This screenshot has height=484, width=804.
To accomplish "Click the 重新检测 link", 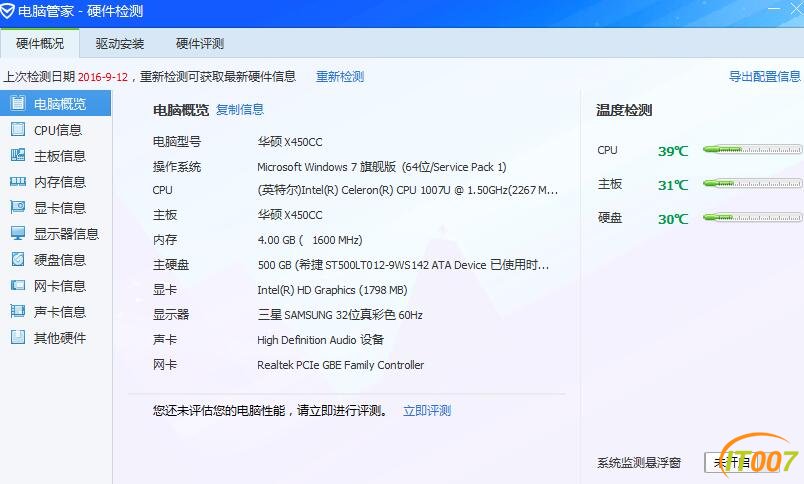I will coord(339,76).
